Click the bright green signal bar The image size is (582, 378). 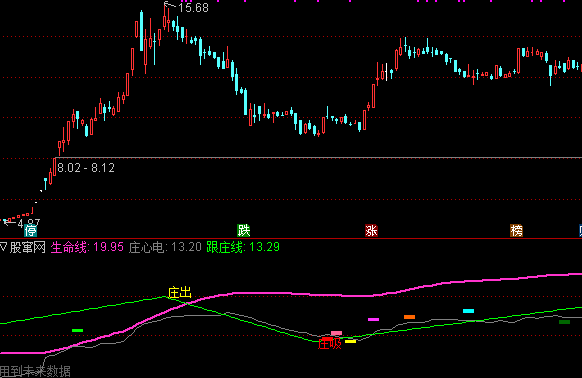pos(78,330)
